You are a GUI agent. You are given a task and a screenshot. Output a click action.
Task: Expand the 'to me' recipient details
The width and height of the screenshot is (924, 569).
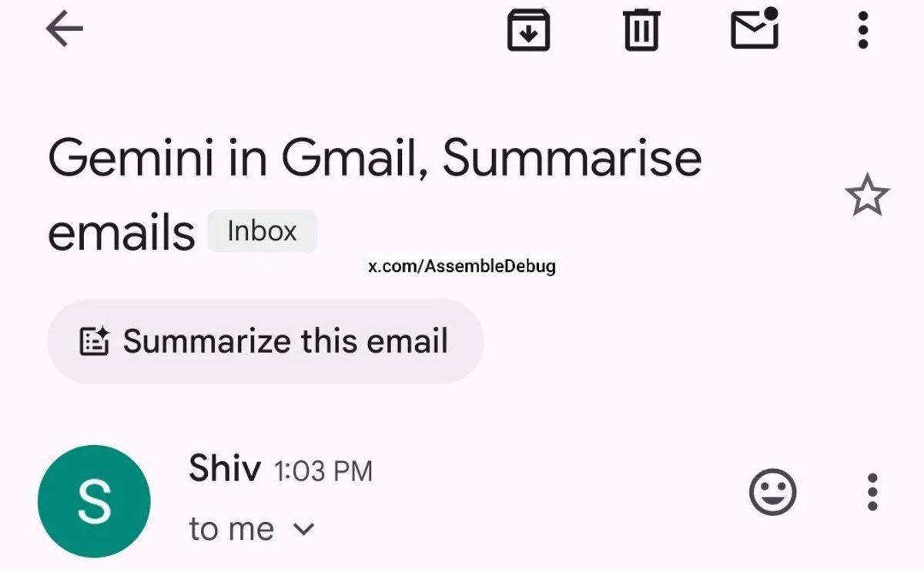(305, 528)
